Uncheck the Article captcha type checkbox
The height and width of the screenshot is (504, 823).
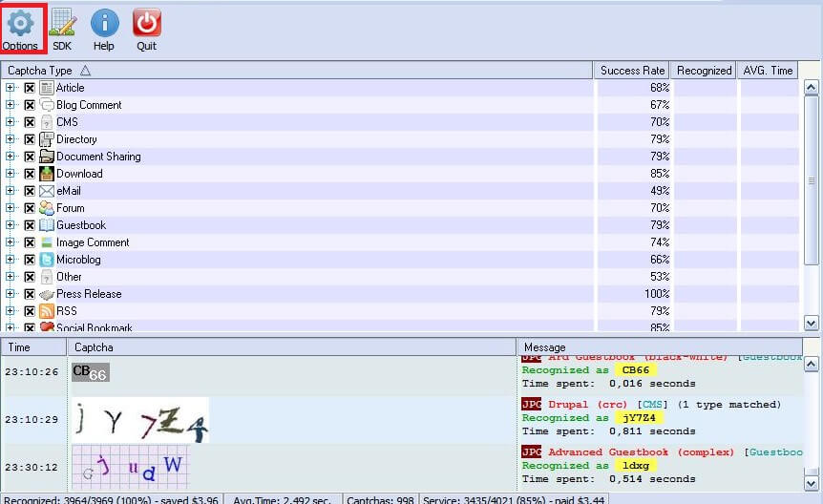tap(30, 88)
